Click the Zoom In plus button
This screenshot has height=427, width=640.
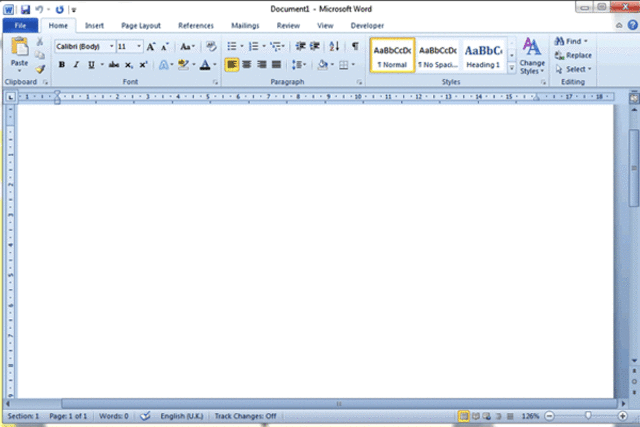tap(622, 416)
